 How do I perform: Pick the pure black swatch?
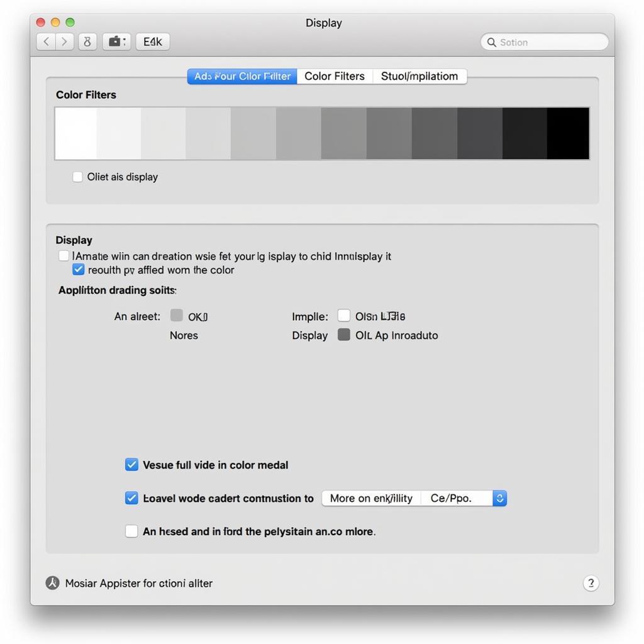(568, 133)
